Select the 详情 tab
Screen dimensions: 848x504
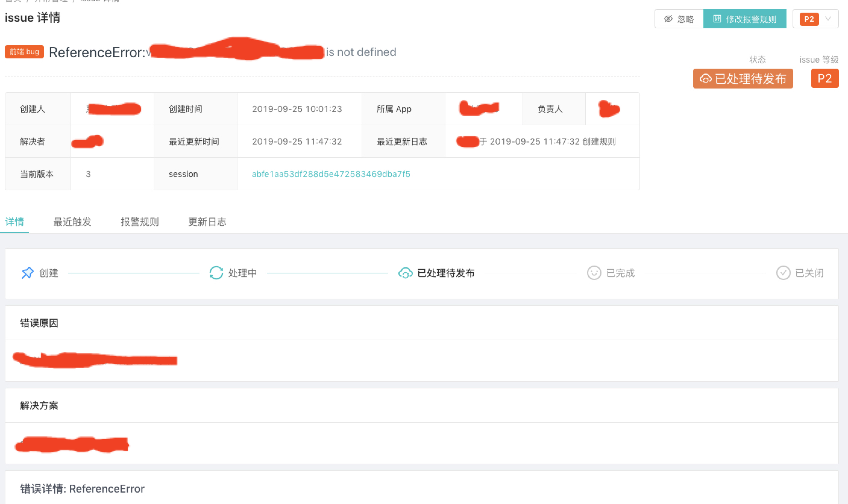point(14,222)
